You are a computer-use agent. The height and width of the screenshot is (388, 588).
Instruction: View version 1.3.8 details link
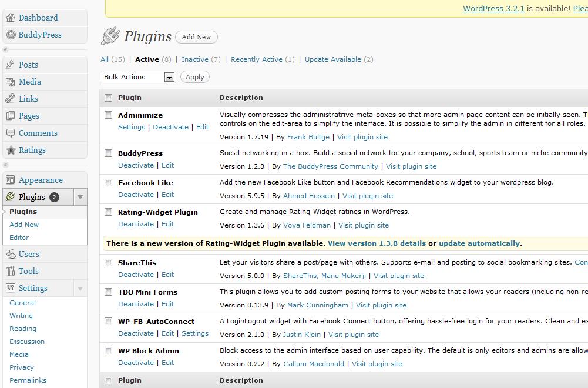click(377, 243)
